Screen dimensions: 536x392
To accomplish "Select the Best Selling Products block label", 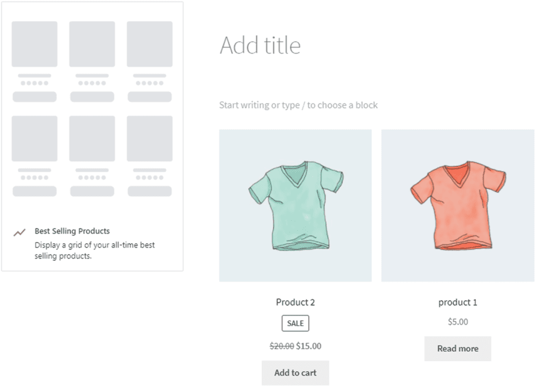I will click(x=72, y=231).
